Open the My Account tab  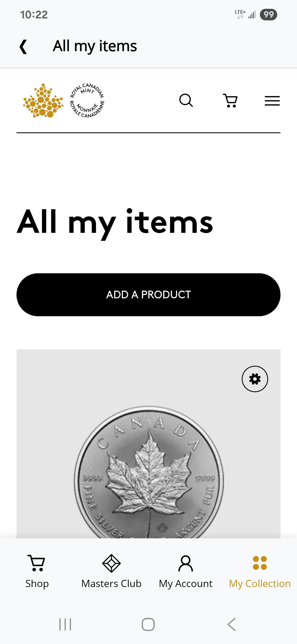[186, 583]
